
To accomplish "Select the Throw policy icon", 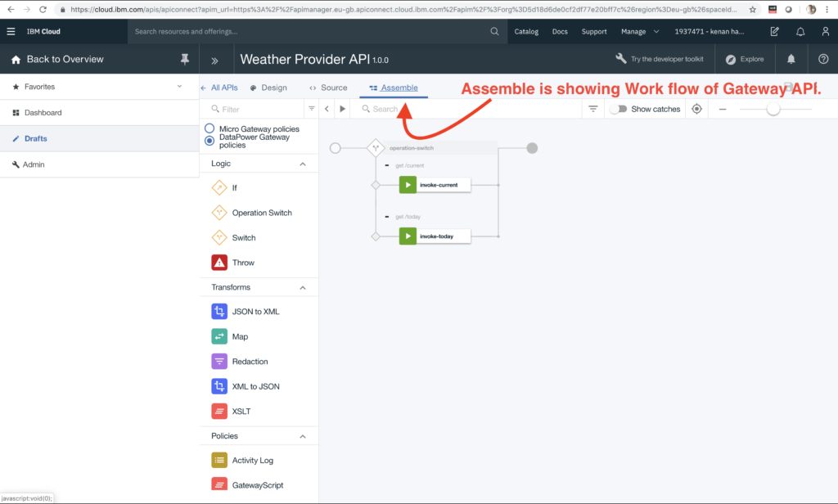I will (219, 263).
